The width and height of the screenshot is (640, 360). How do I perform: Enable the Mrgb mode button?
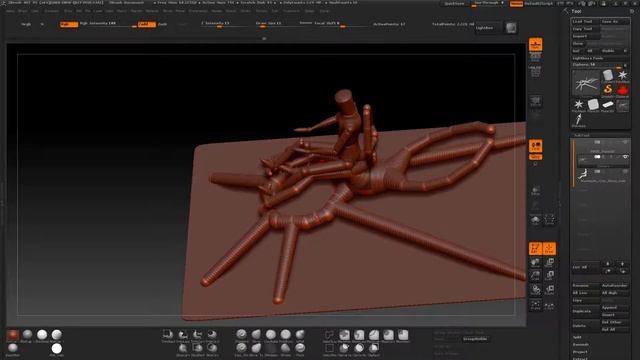point(26,24)
